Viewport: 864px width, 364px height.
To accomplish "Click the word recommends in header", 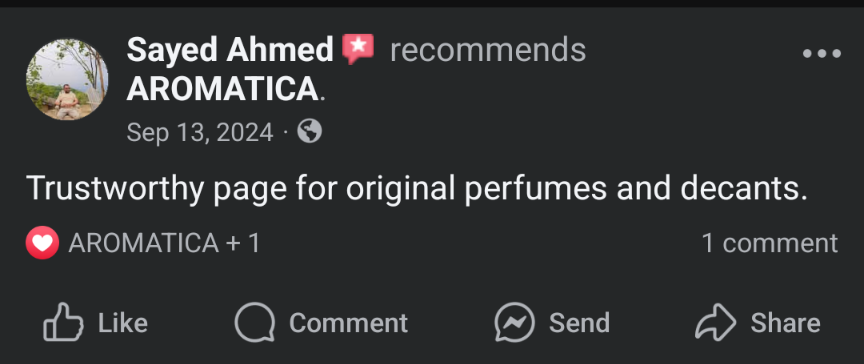I will (488, 50).
